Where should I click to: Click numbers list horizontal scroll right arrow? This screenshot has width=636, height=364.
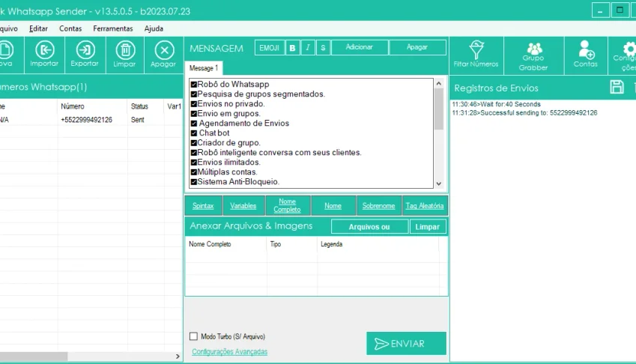[x=178, y=357]
